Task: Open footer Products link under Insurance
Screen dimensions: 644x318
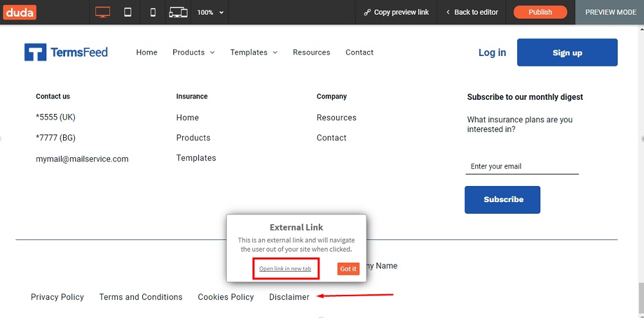Action: tap(193, 138)
